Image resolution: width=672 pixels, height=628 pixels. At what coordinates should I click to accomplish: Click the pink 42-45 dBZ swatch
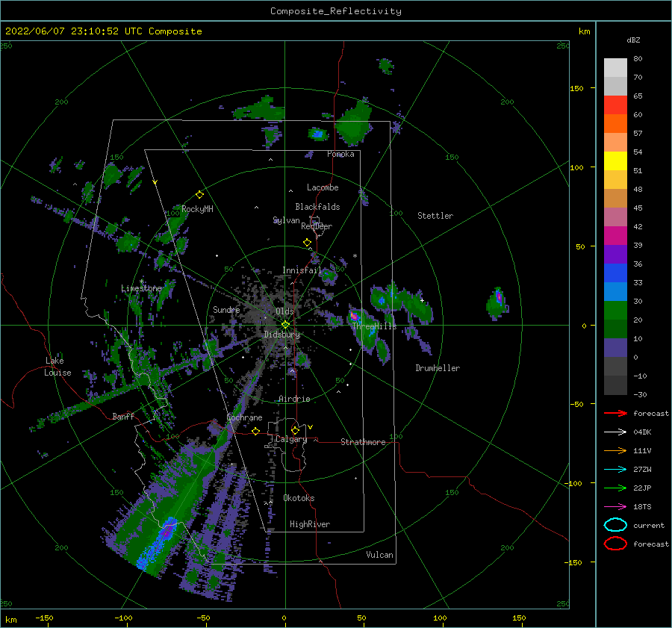615,217
